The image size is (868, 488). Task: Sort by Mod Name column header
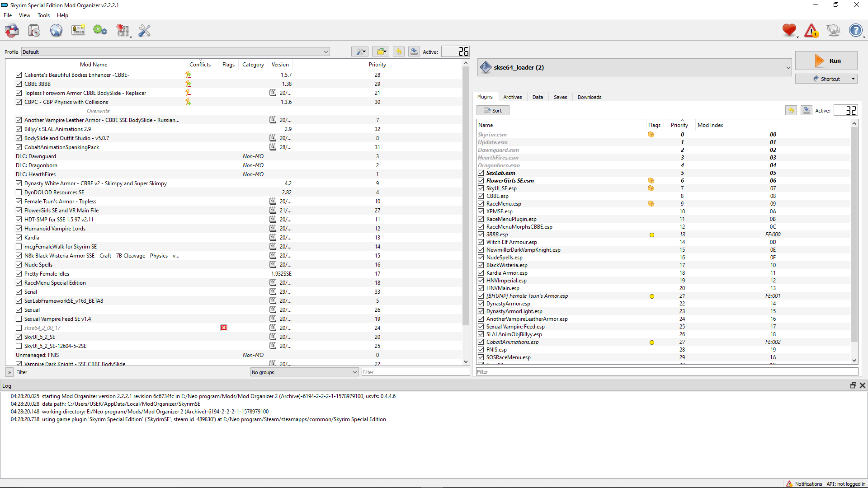coord(94,64)
